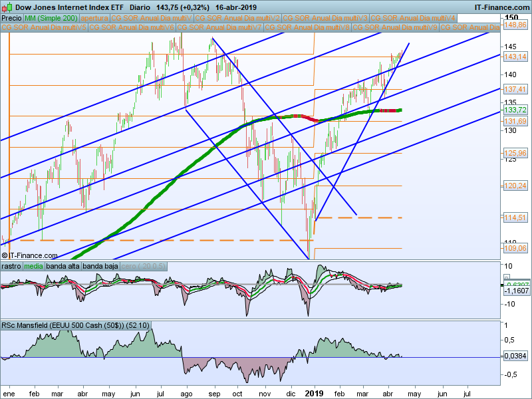Click the rastro indicator label
532x399 pixels.
tap(11, 266)
